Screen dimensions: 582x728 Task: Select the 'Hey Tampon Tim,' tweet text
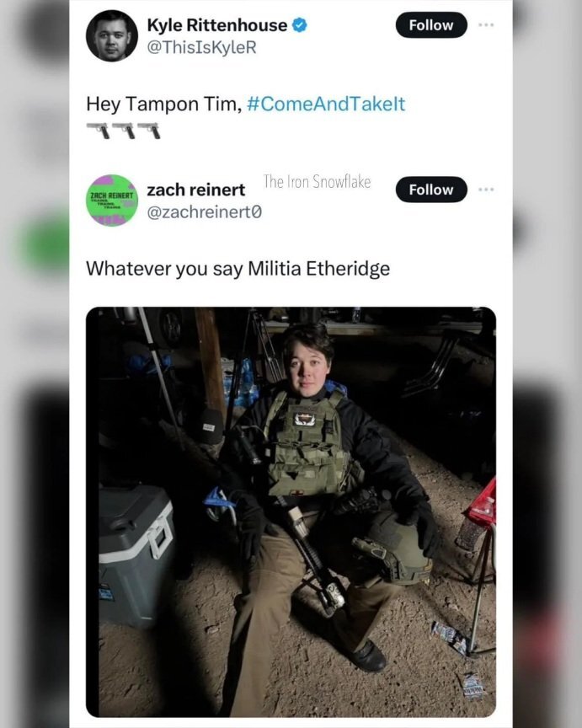pos(164,104)
